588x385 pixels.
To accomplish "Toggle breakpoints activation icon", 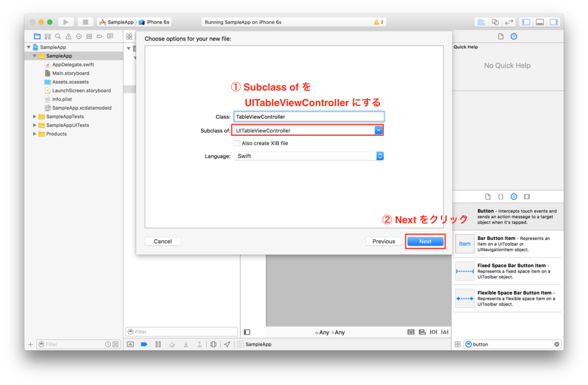I will 144,344.
